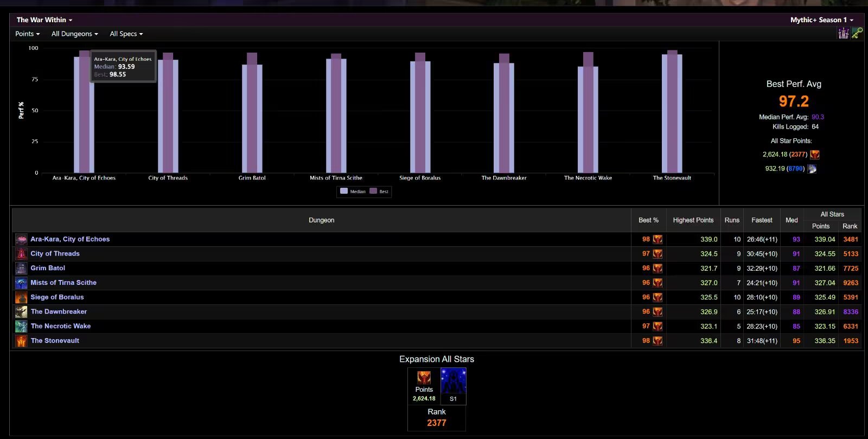Click spec icon next to Grim Batol Best %
The width and height of the screenshot is (868, 439).
click(658, 268)
